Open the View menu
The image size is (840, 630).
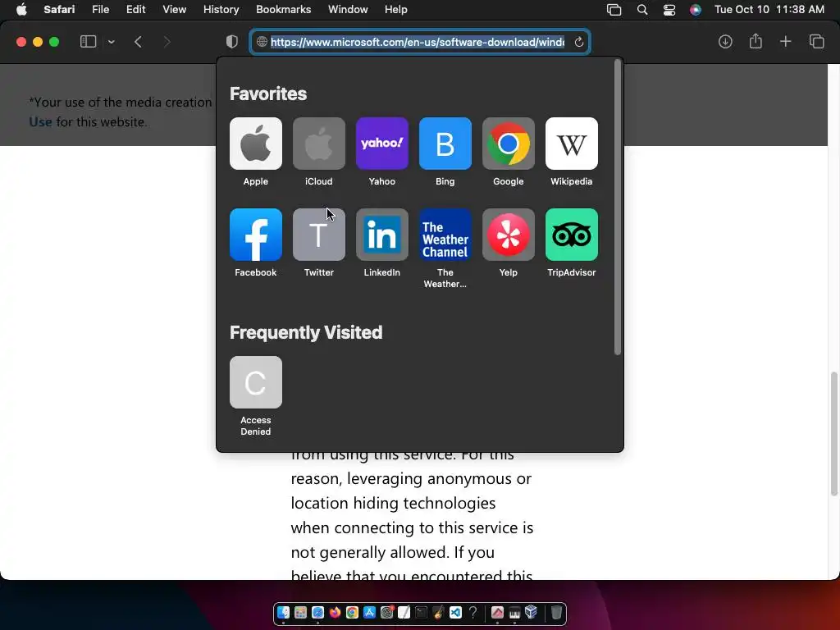click(174, 10)
